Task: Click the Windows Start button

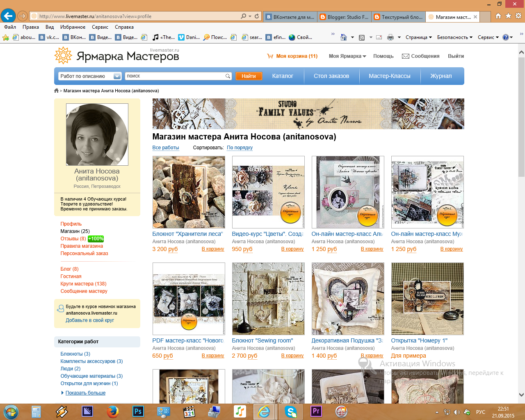Action: [x=11, y=411]
